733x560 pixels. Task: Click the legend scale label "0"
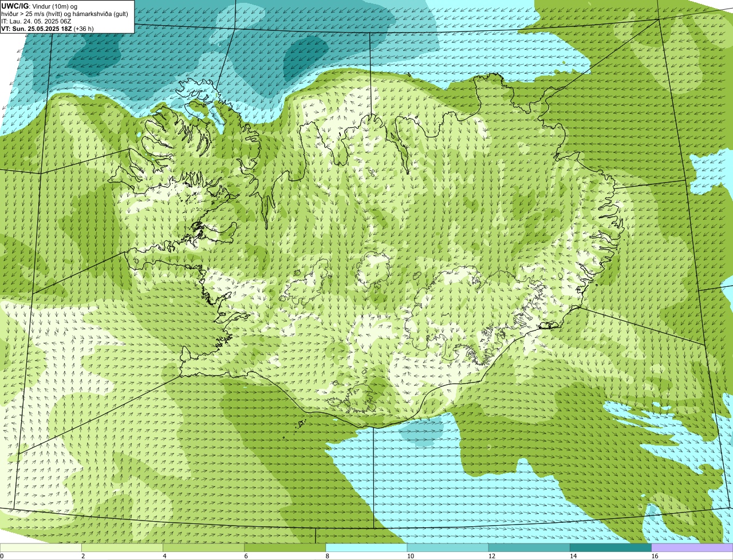click(x=2, y=556)
